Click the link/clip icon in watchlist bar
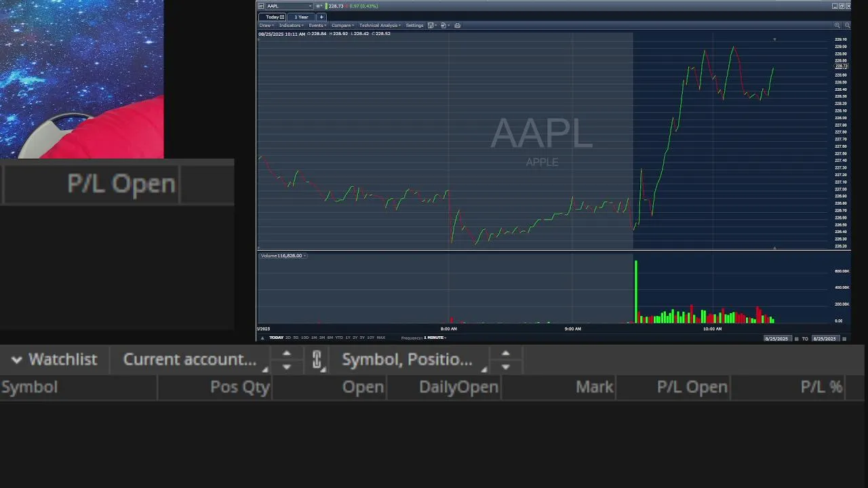Viewport: 868px width, 488px height. pyautogui.click(x=317, y=360)
